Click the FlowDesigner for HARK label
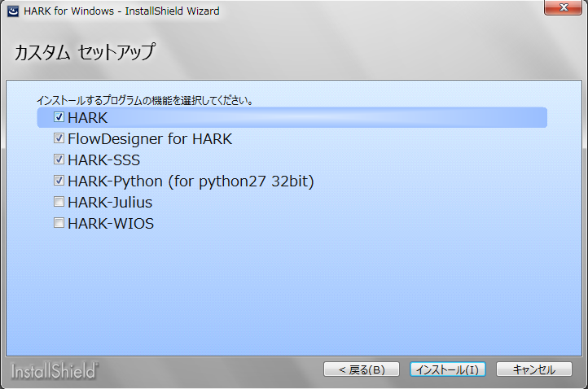Screen dimensions: 588x389 150,139
